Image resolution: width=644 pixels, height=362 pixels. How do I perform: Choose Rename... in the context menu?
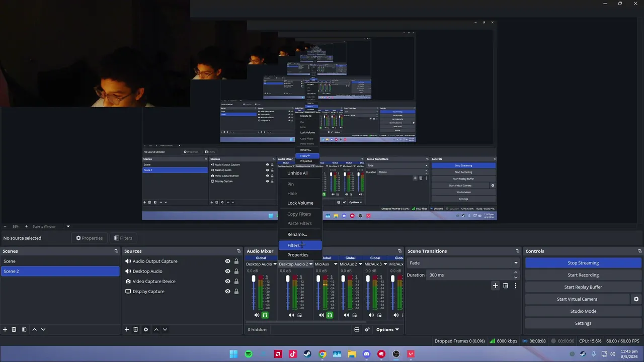pos(297,234)
